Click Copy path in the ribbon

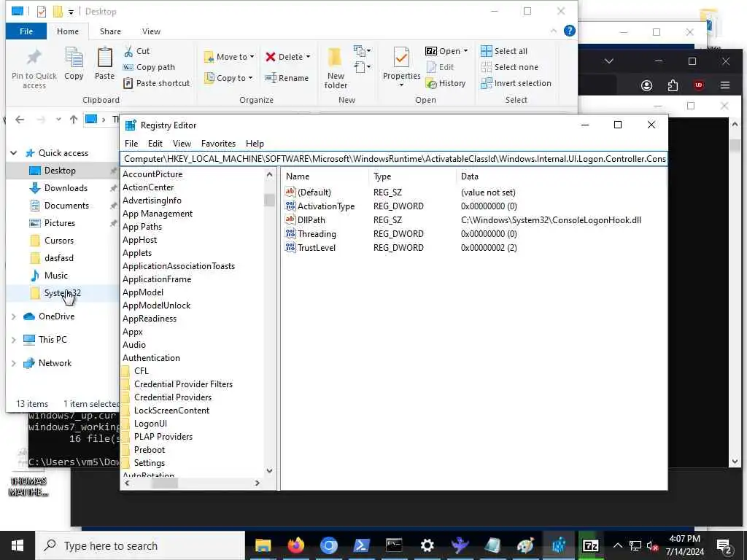pyautogui.click(x=149, y=67)
